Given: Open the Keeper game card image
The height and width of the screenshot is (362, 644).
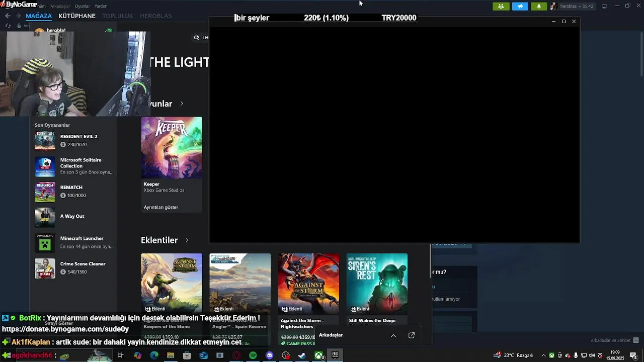Looking at the screenshot, I should (x=172, y=148).
